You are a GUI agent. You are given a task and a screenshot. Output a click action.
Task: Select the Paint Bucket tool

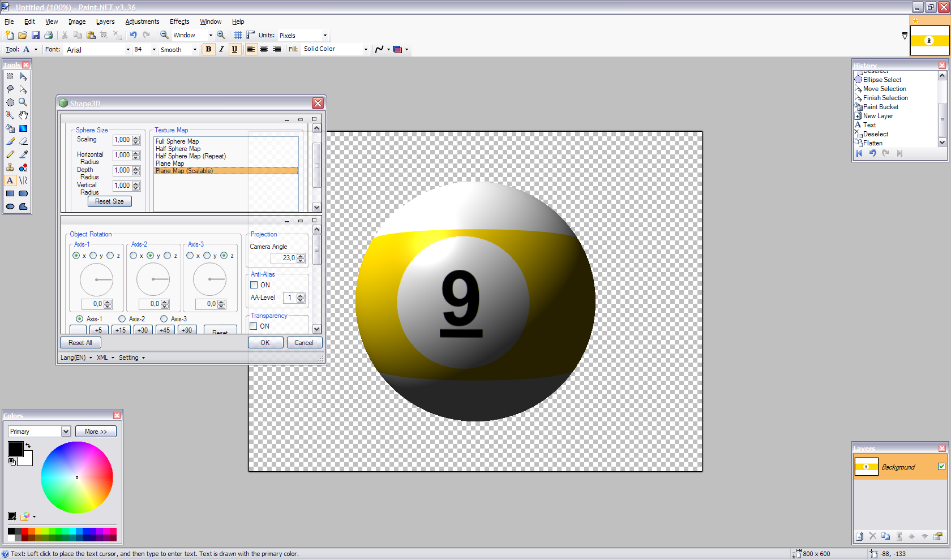[10, 128]
